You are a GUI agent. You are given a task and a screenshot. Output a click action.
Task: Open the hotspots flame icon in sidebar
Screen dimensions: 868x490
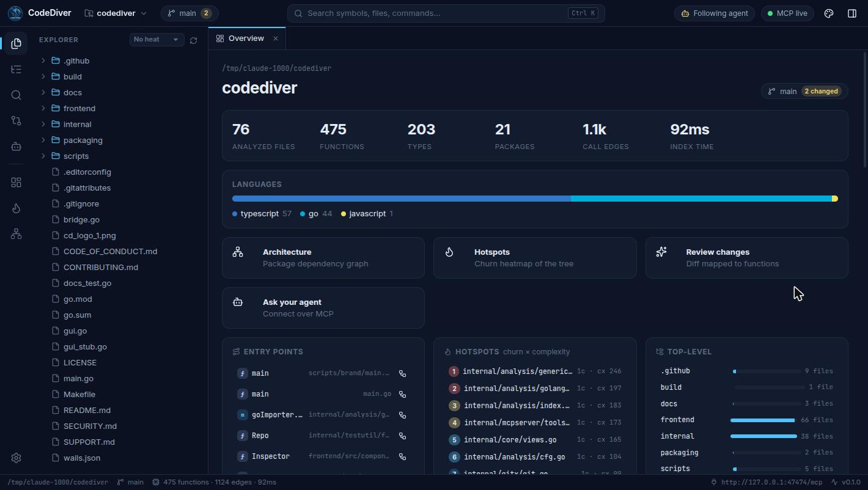pos(17,208)
